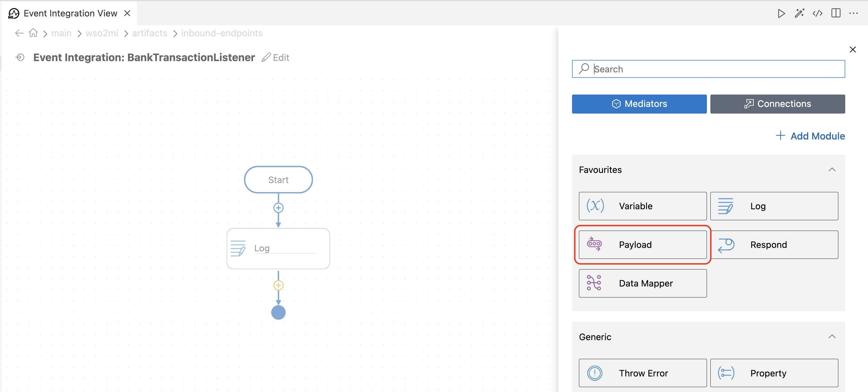Viewport: 868px width, 392px height.
Task: Switch to source code view
Action: click(x=818, y=14)
